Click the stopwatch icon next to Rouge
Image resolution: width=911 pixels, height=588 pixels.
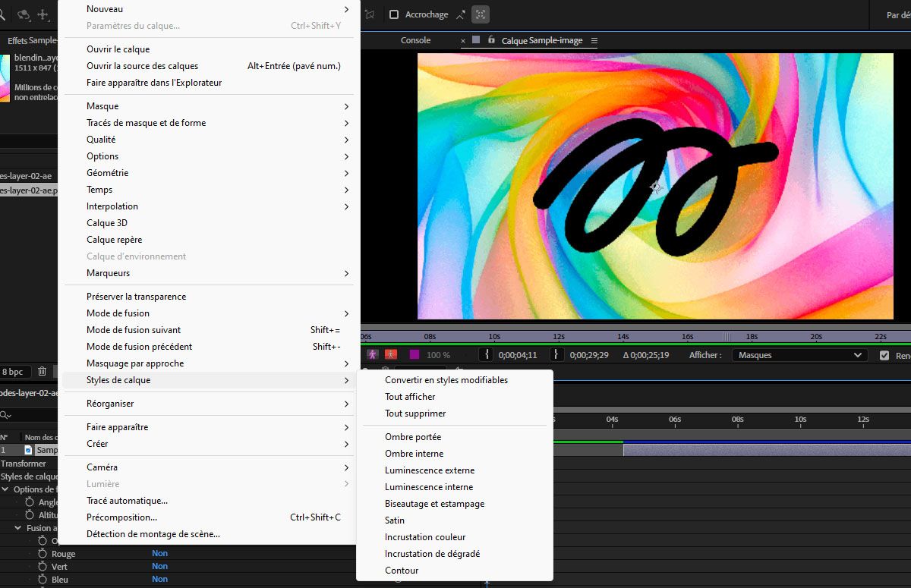pos(43,554)
